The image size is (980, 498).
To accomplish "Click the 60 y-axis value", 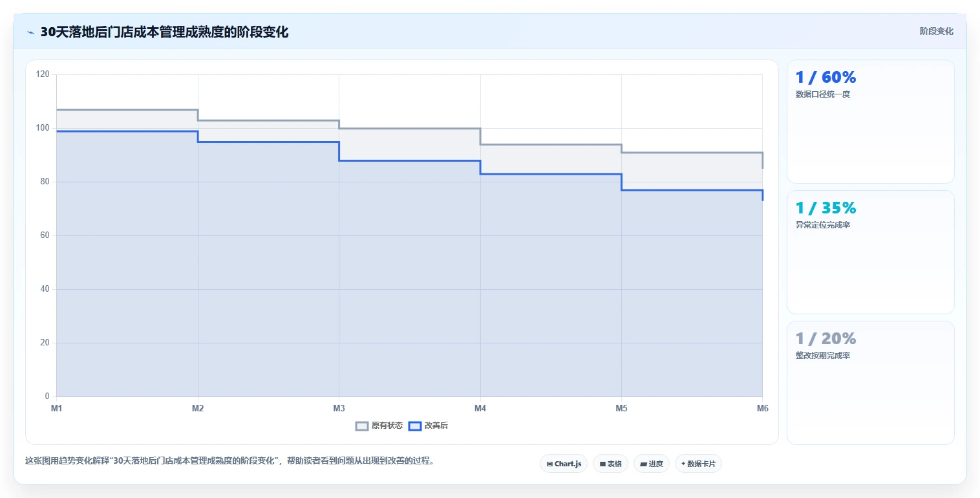I will tap(45, 235).
